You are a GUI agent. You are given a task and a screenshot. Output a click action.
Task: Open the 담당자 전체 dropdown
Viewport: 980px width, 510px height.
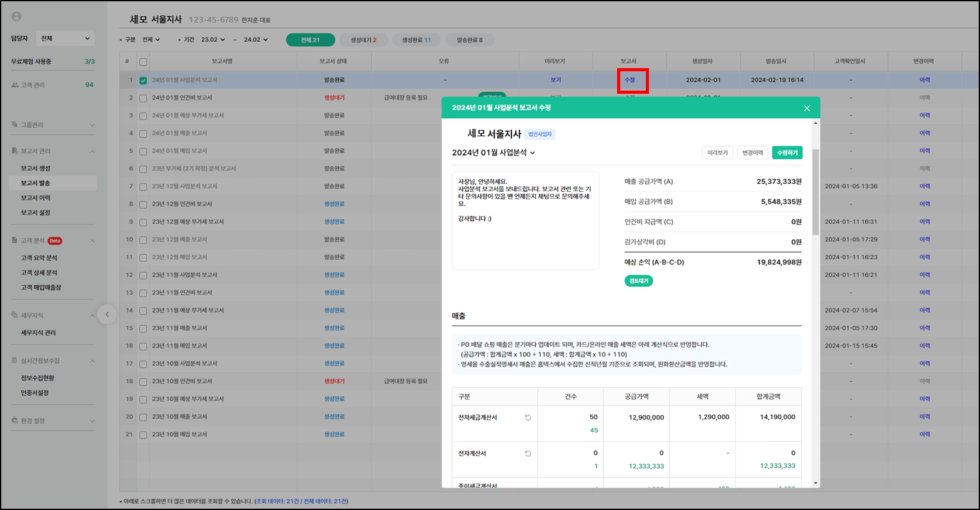click(x=65, y=39)
